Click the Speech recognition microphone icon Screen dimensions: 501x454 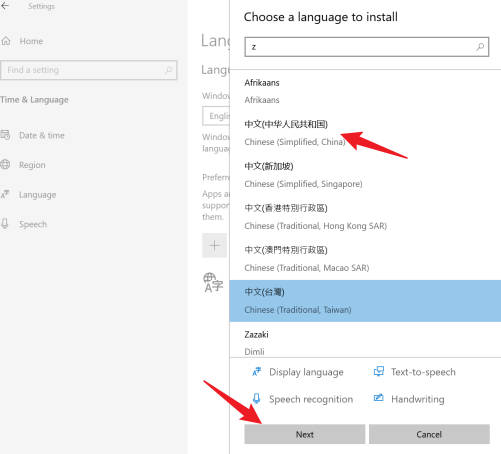pyautogui.click(x=256, y=398)
